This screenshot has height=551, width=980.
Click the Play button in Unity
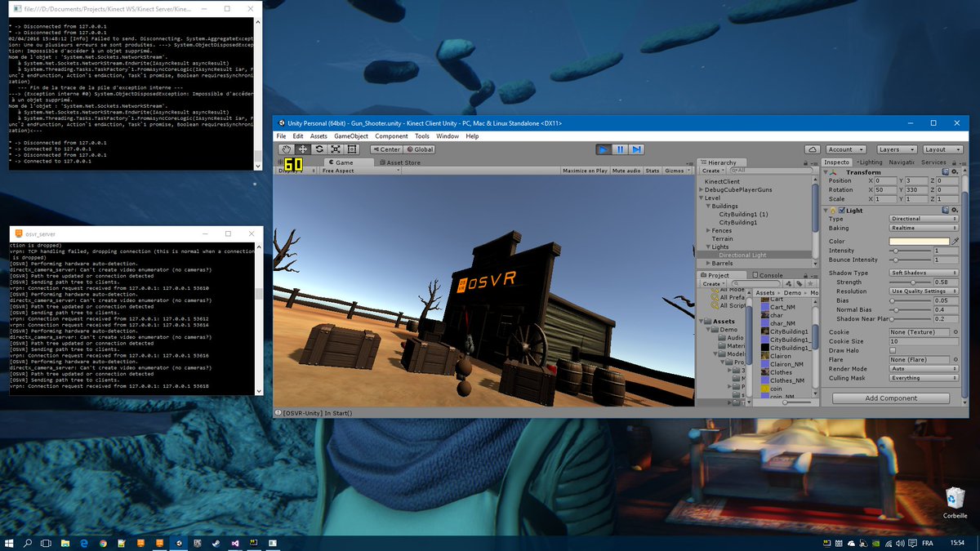[x=603, y=149]
